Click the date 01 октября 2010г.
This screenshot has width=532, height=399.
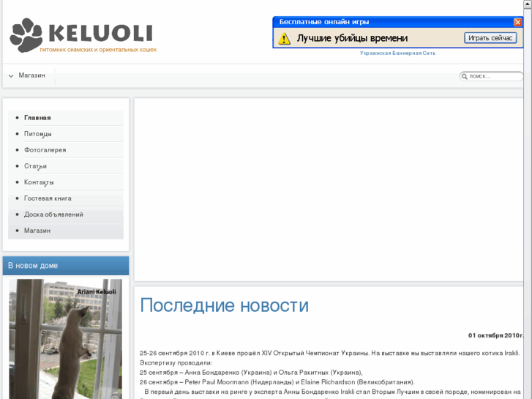click(495, 335)
